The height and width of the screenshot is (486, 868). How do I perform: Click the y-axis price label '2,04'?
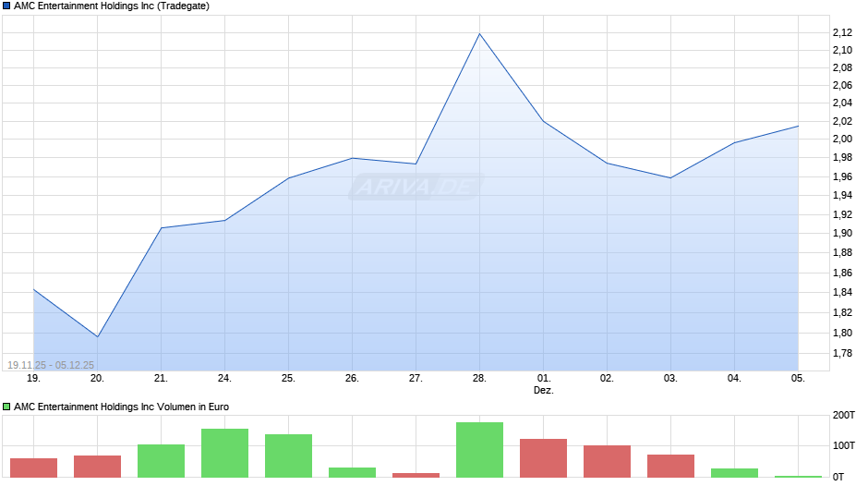(842, 103)
